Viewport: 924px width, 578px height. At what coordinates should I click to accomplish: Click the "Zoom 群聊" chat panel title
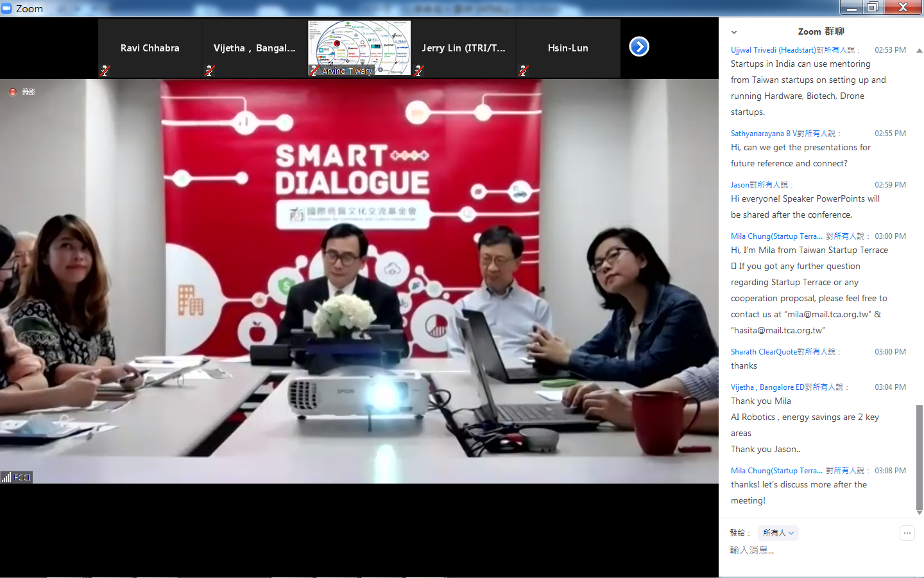pos(821,31)
